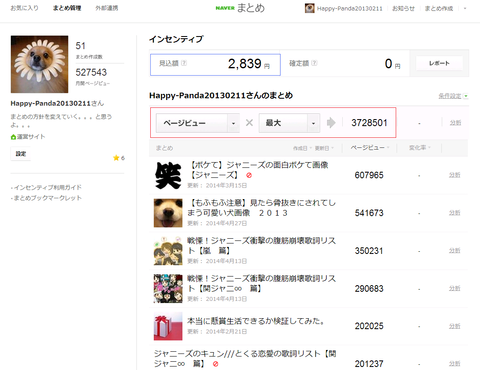Open 【もふもふ注意】可愛い犬画像 matome
The width and height of the screenshot is (480, 370).
(261, 208)
